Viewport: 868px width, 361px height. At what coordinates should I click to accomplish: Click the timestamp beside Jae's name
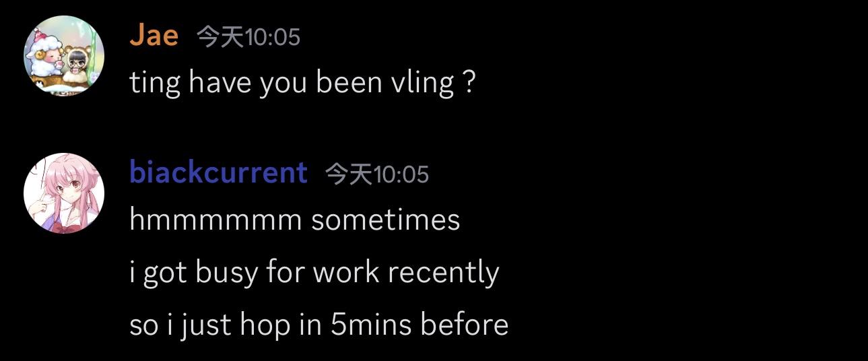click(x=248, y=37)
